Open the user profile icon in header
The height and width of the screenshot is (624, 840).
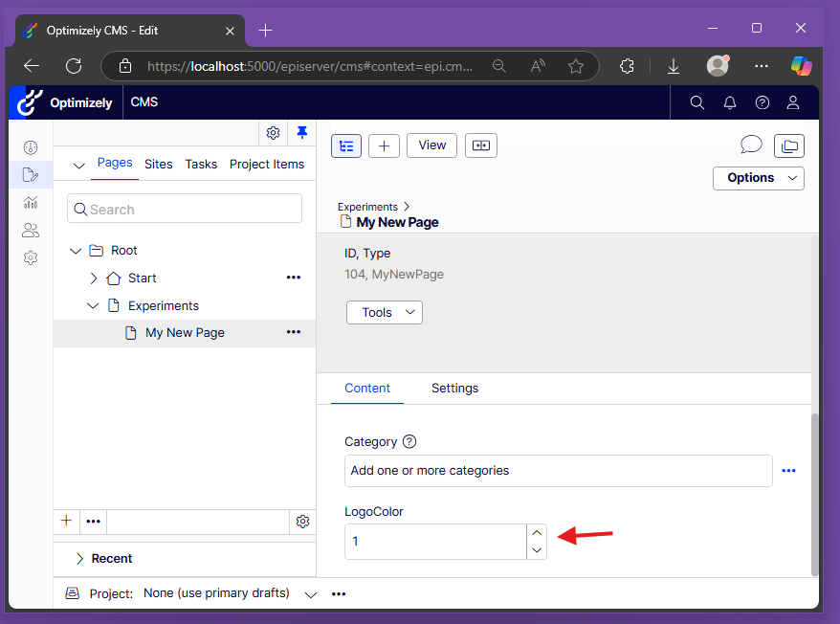coord(793,102)
